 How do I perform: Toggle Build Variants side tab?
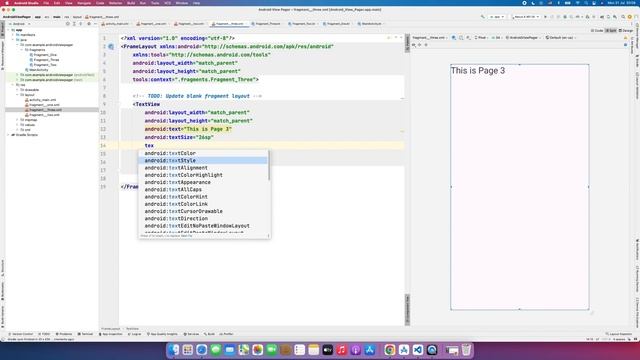pyautogui.click(x=2, y=316)
